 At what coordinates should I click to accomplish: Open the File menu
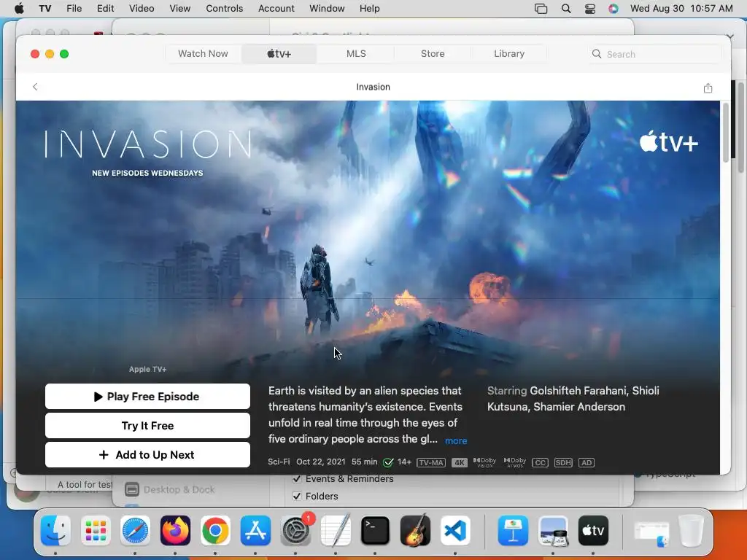[x=74, y=8]
